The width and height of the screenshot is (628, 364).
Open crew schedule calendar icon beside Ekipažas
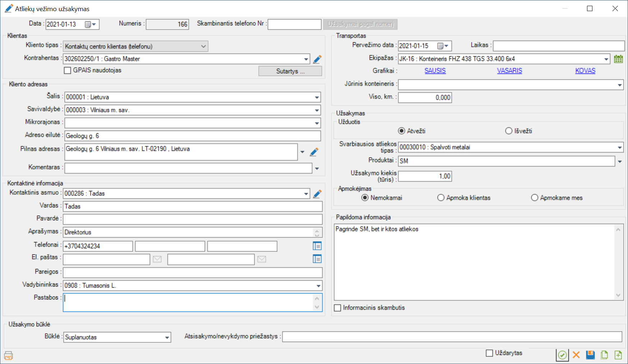click(x=618, y=59)
